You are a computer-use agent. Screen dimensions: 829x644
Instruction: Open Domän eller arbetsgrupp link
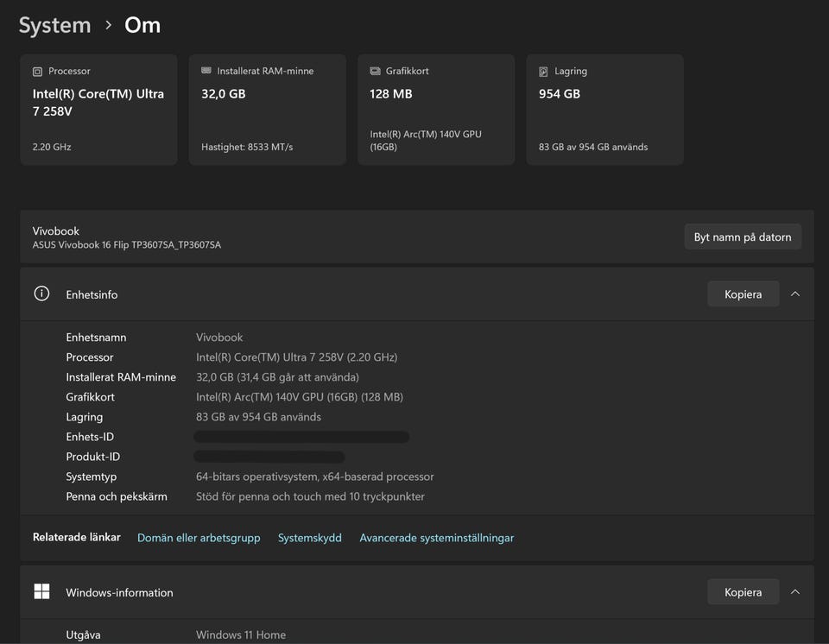pos(199,538)
